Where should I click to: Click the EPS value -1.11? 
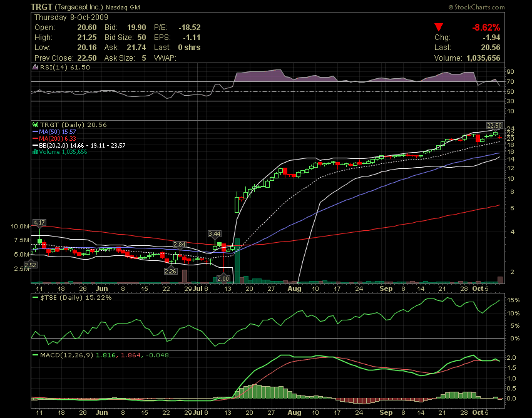(x=192, y=38)
